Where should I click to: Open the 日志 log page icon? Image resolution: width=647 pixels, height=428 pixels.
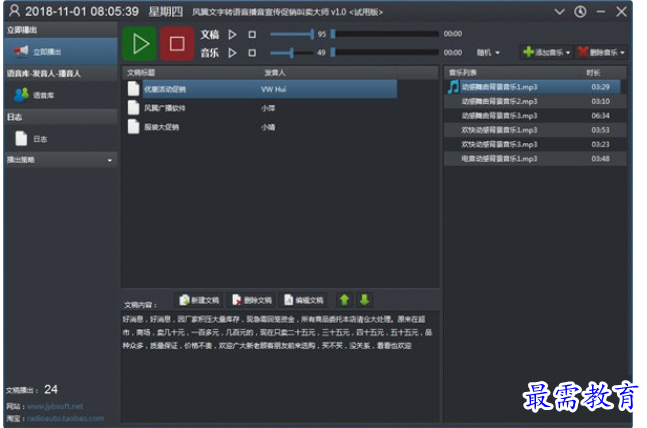coord(21,139)
